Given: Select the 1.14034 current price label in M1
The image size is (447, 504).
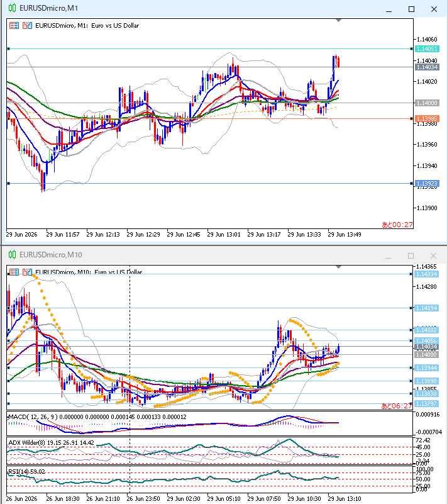Looking at the screenshot, I should pyautogui.click(x=427, y=67).
